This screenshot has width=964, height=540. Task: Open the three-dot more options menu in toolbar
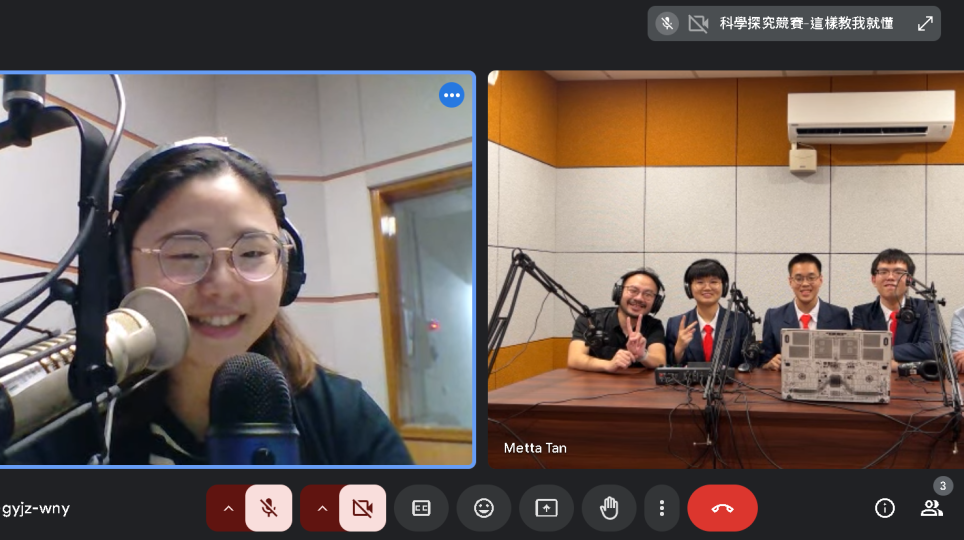click(662, 508)
